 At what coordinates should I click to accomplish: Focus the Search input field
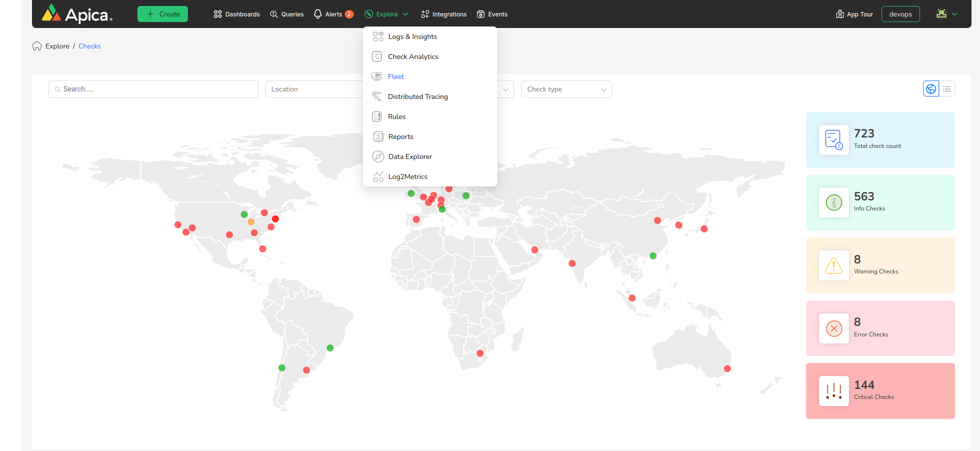tap(153, 89)
